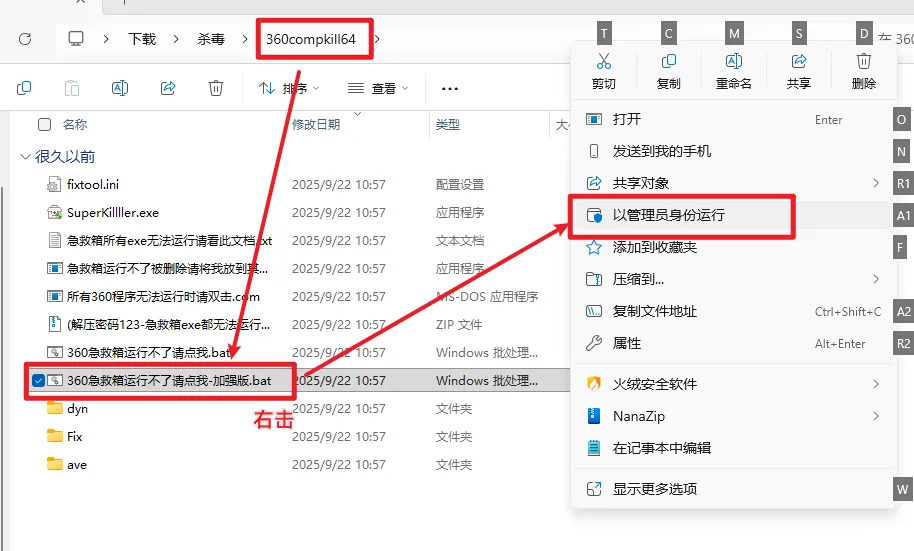Select 显示更多选项 menu entry
Screen dimensions: 914x551
coord(733,489)
